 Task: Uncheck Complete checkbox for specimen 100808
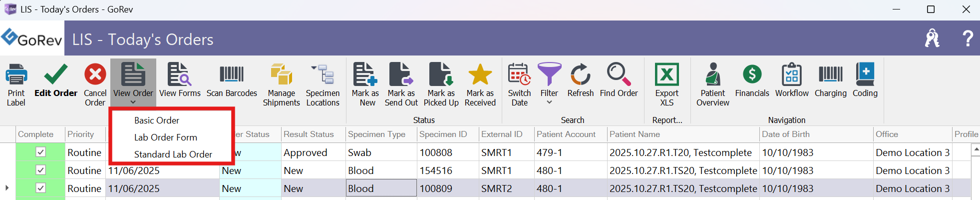click(x=41, y=152)
